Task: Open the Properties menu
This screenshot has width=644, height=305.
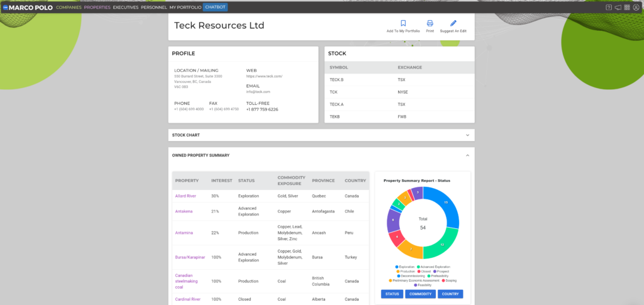Action: (97, 8)
